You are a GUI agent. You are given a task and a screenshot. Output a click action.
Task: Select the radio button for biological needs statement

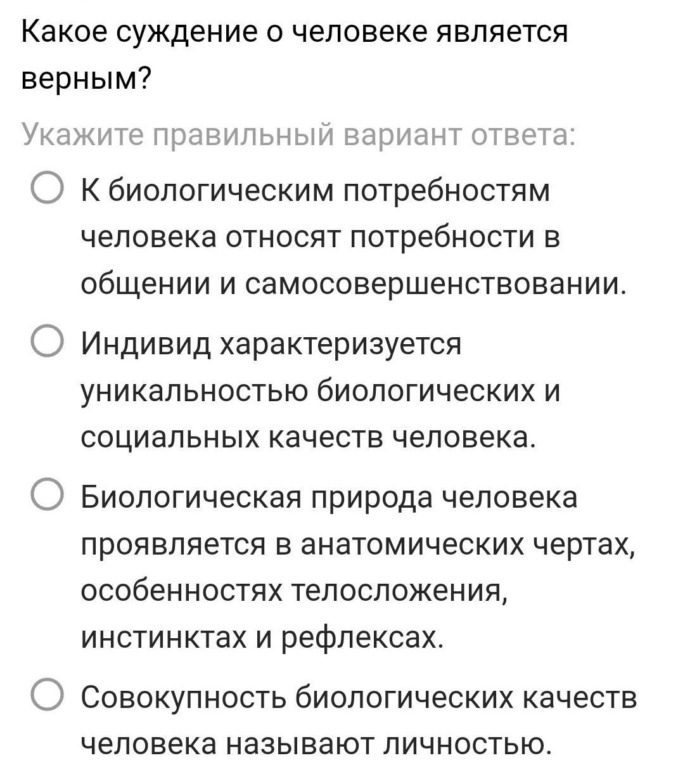tap(47, 190)
